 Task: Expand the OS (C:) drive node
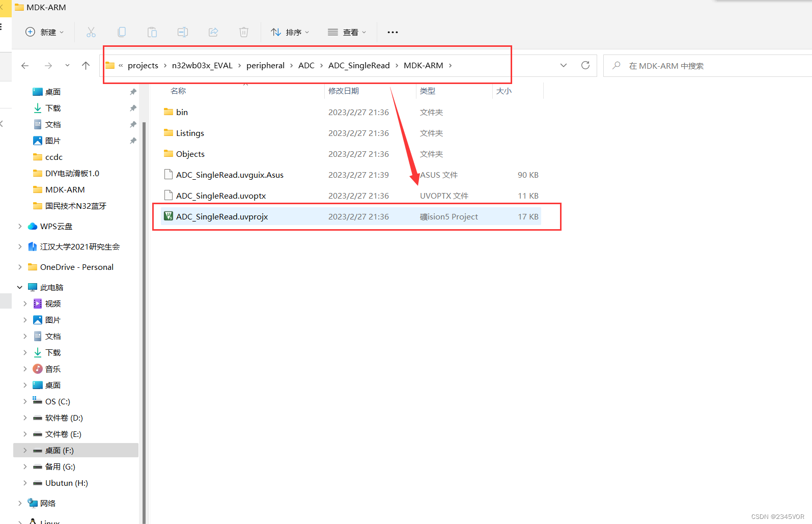click(x=25, y=401)
